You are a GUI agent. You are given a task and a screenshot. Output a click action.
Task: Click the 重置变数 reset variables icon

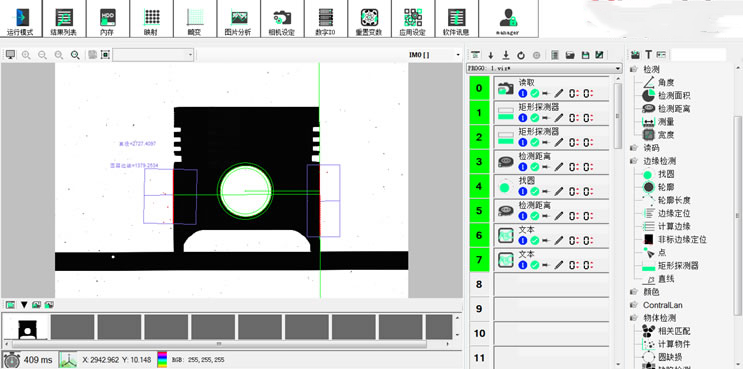tap(369, 19)
